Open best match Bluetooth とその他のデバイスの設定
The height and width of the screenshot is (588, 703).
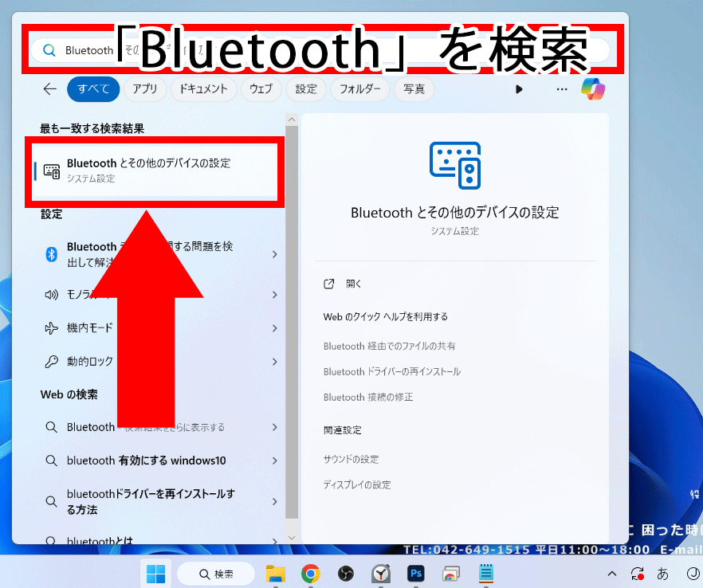[155, 171]
